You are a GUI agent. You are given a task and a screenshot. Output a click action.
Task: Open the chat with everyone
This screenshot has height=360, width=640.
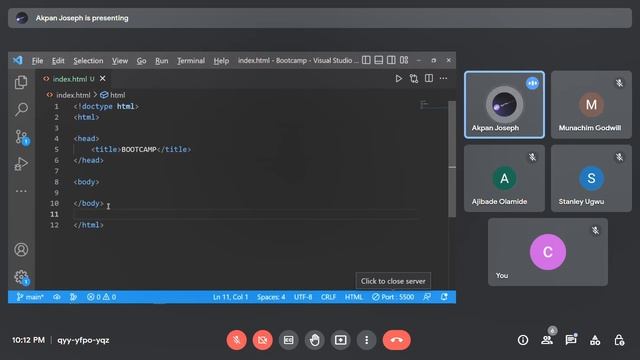(571, 340)
